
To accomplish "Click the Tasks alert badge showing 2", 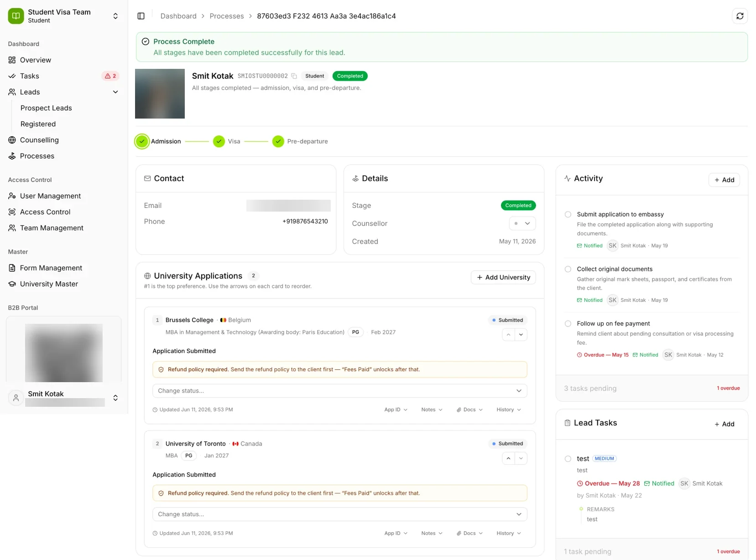I will point(110,76).
